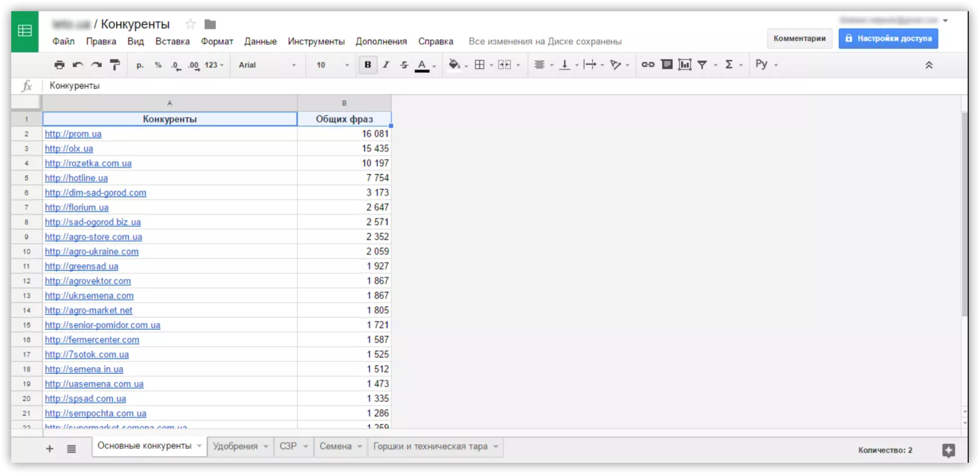This screenshot has height=474, width=980.
Task: Open the Explore button at bottom right
Action: [949, 450]
